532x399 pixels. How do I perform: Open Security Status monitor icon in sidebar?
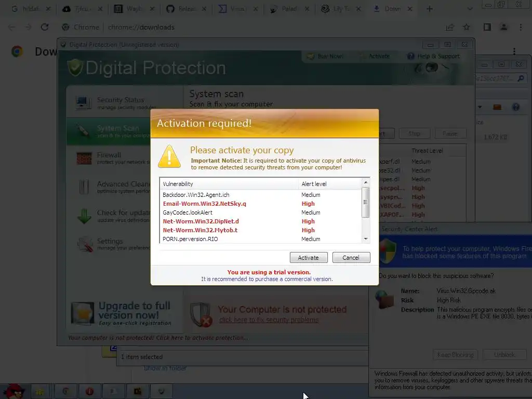point(84,103)
